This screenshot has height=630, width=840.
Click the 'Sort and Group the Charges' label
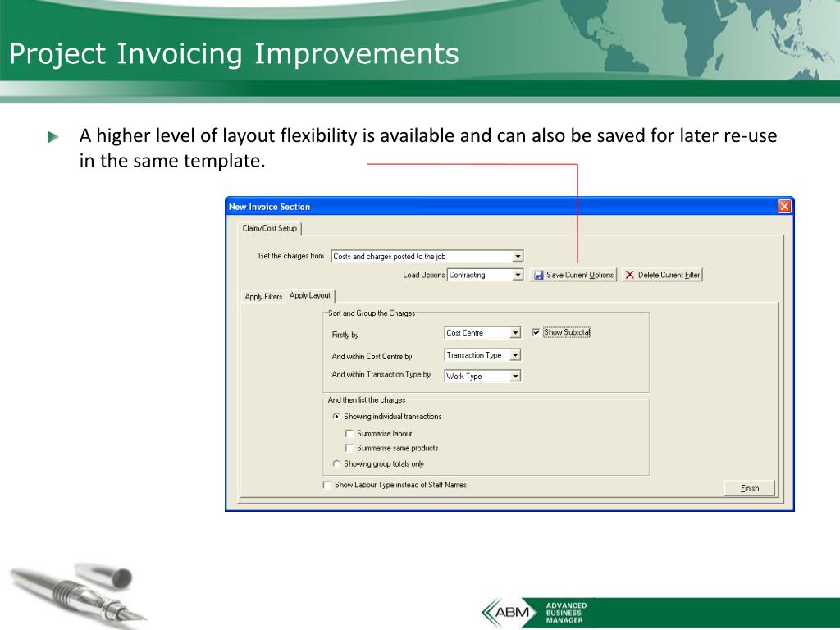372,313
